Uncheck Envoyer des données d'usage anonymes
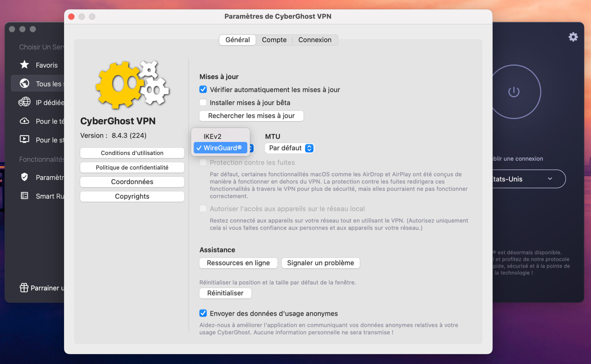 coord(203,313)
